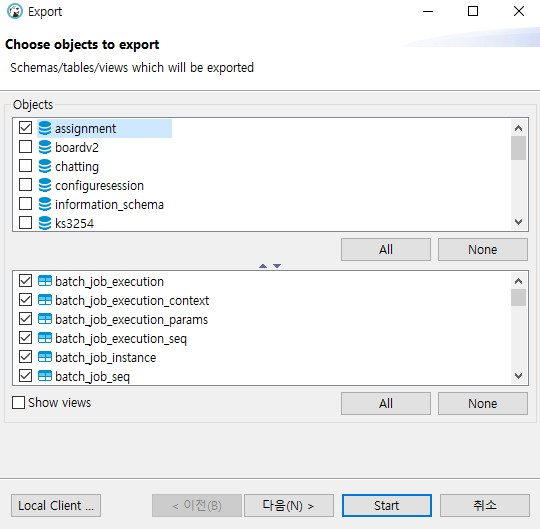The height and width of the screenshot is (529, 540).
Task: Uncheck the batch_job_execution_context checkbox
Action: point(25,299)
